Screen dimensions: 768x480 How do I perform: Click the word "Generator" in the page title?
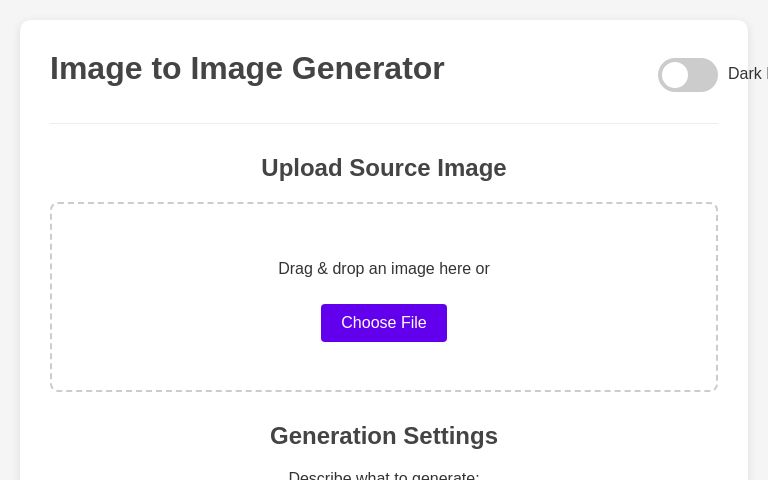click(368, 68)
